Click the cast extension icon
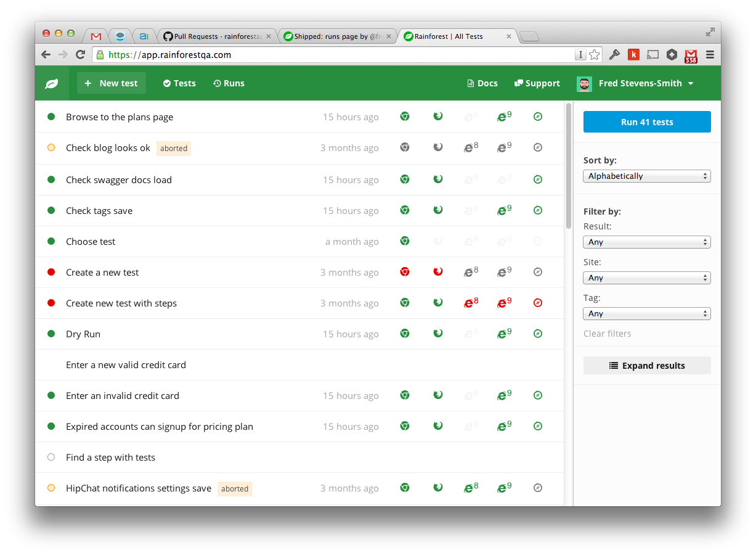 pos(653,55)
